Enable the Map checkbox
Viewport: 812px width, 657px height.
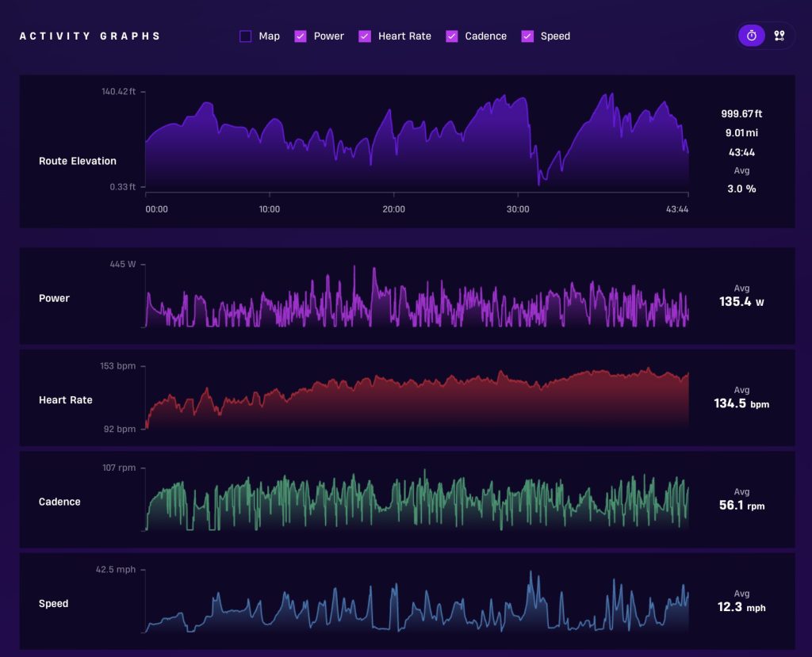(x=246, y=36)
